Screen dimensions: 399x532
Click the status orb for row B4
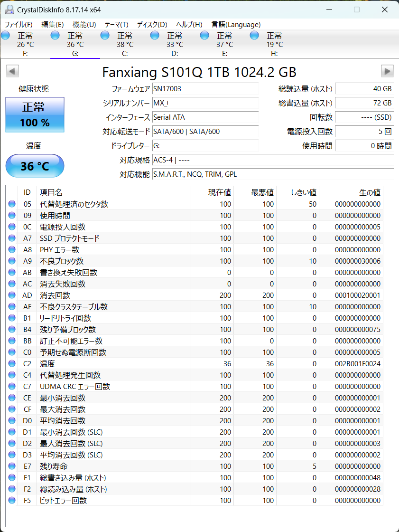click(x=12, y=329)
